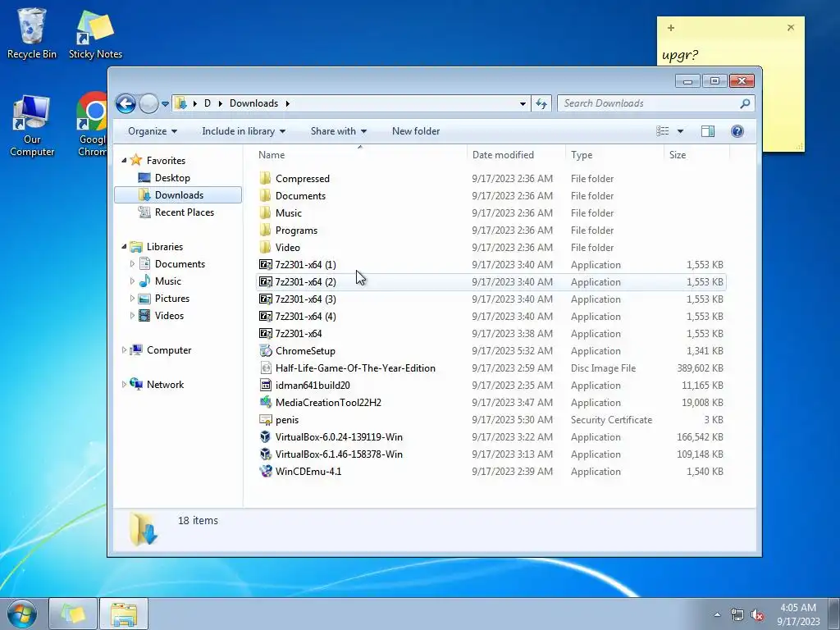The image size is (840, 630).
Task: Select the Music folder in file list
Action: (x=491, y=212)
